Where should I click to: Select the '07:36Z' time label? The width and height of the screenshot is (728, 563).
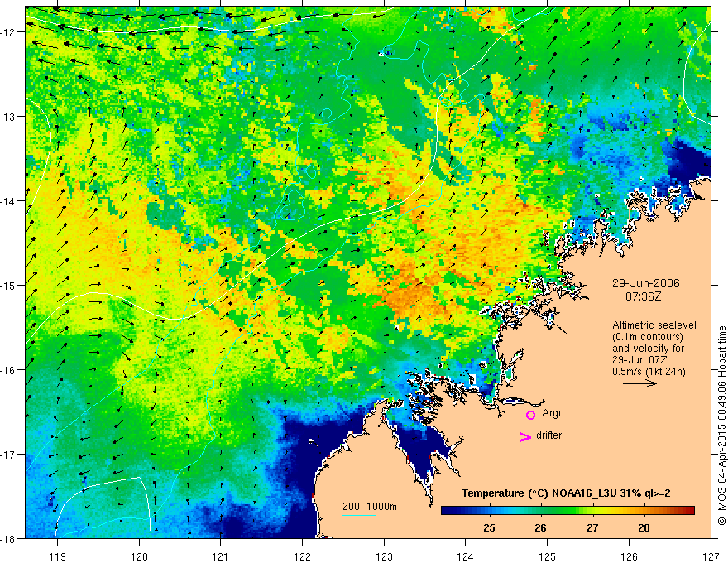tap(643, 296)
